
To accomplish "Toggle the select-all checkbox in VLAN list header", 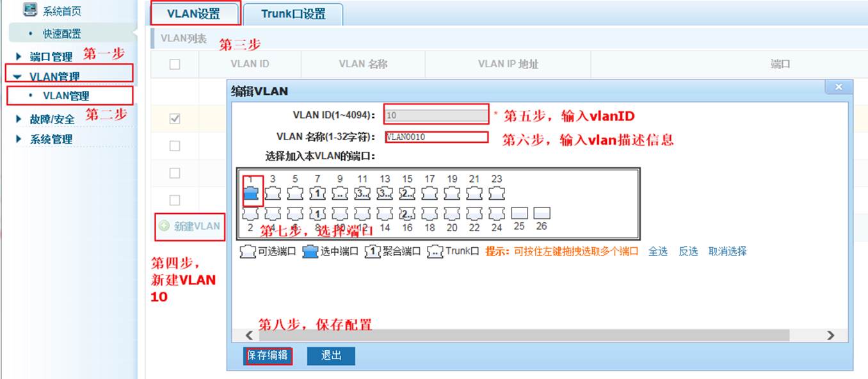I will coord(175,64).
